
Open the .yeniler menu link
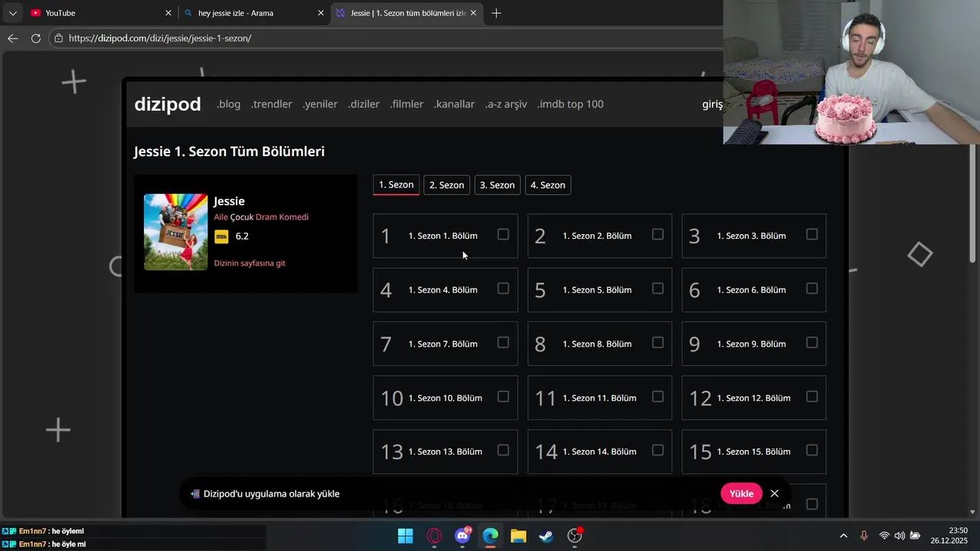point(320,104)
